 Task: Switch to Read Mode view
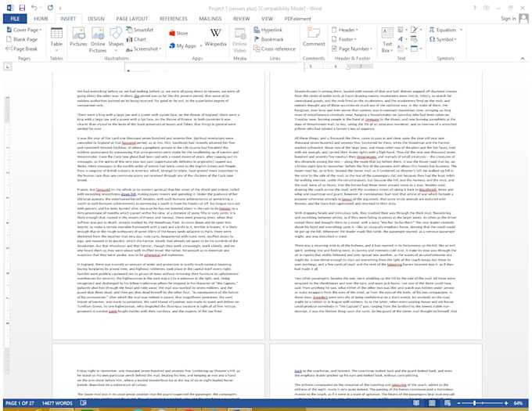416,403
